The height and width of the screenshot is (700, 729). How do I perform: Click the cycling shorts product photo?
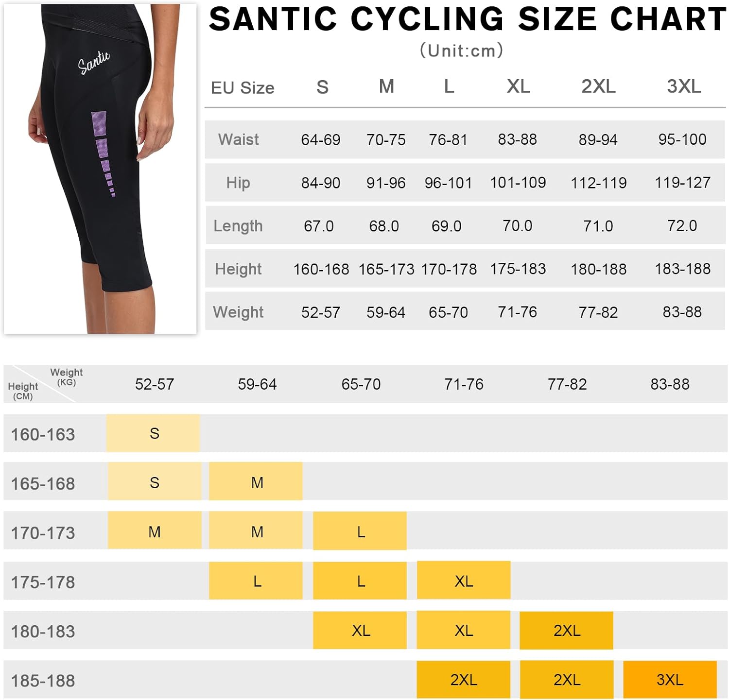[x=100, y=168]
